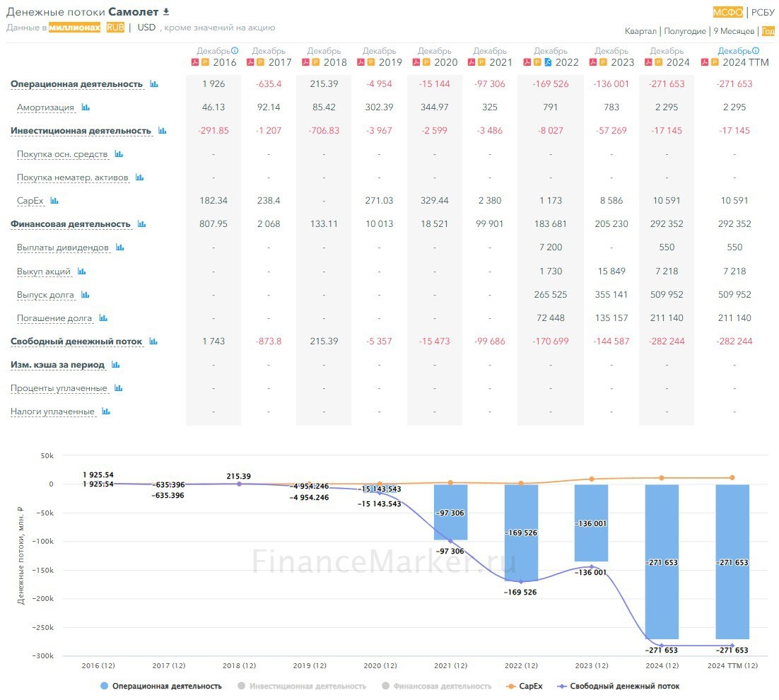Image resolution: width=779 pixels, height=700 pixels.
Task: Toggle Финансовая деятельность series in chart legend
Action: click(437, 686)
